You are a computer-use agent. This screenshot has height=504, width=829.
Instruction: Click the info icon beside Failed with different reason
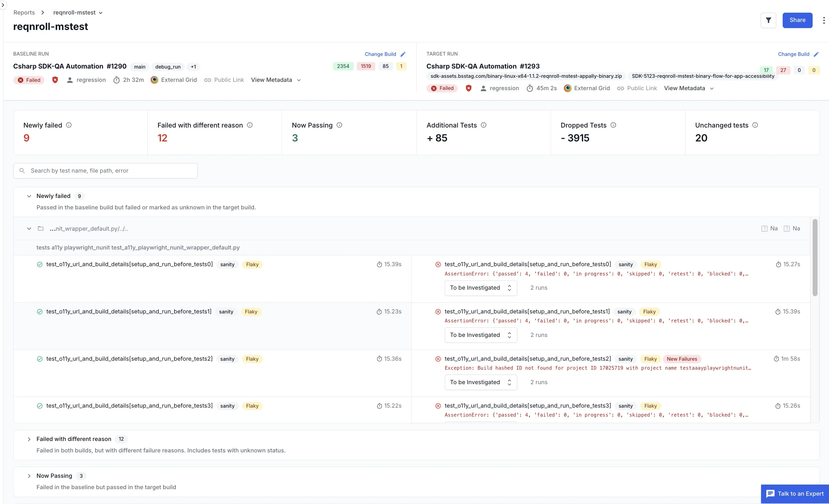click(x=250, y=125)
